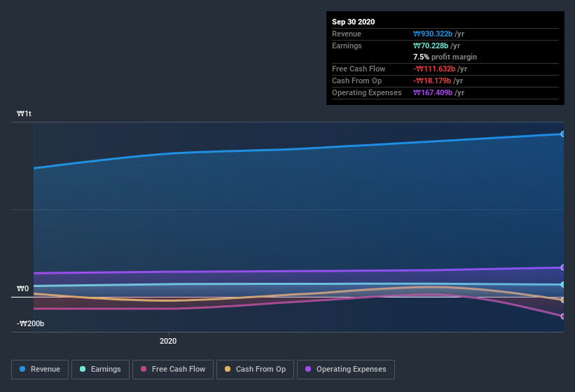Click the Cash From Op endpoint marker
This screenshot has height=392, width=575.
[x=562, y=300]
